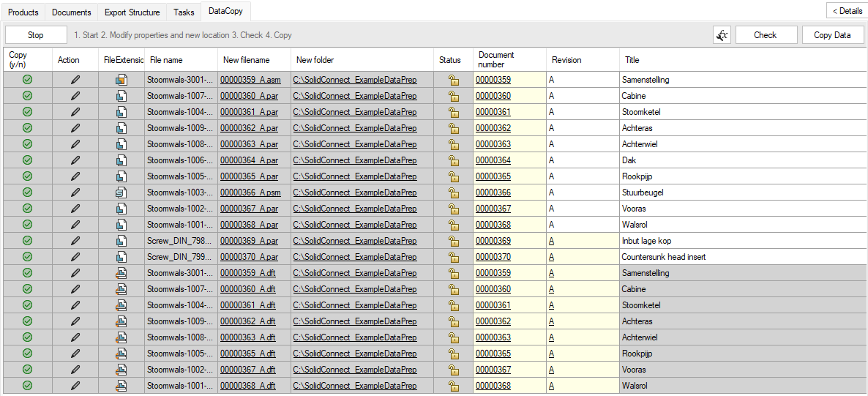Click the pencil action icon for 00000368_A.dft
The width and height of the screenshot is (868, 396).
click(75, 386)
